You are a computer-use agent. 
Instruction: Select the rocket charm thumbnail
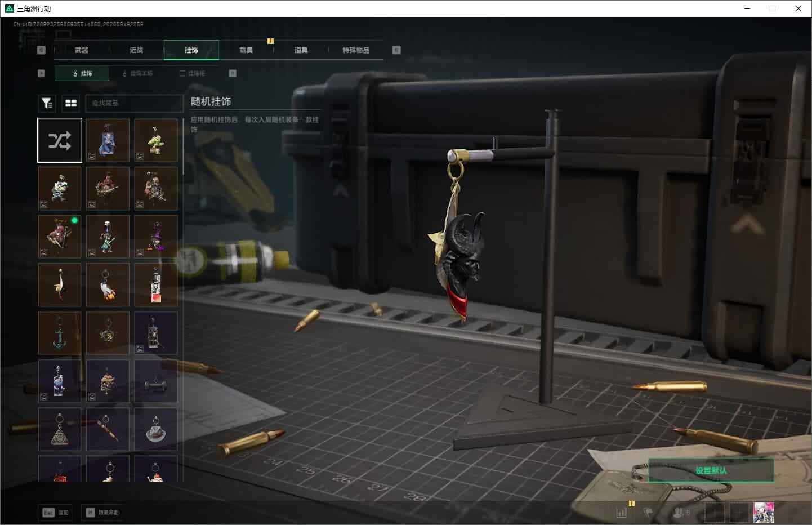[x=108, y=285]
